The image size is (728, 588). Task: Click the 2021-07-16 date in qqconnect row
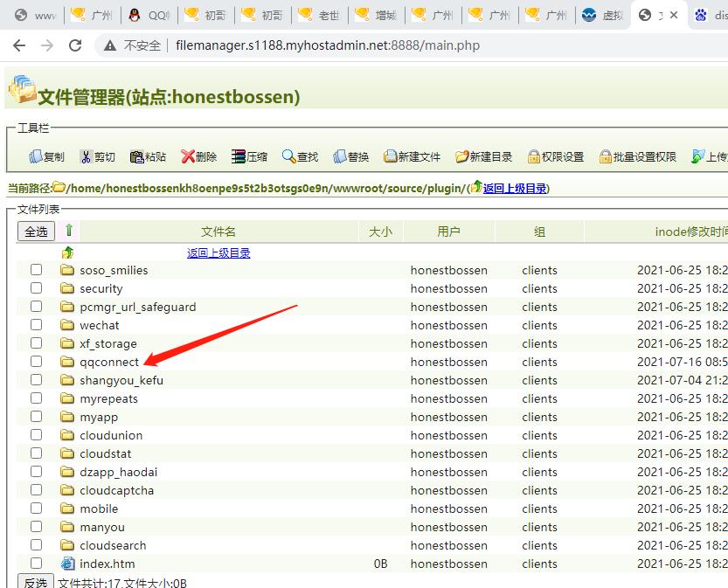pos(669,362)
